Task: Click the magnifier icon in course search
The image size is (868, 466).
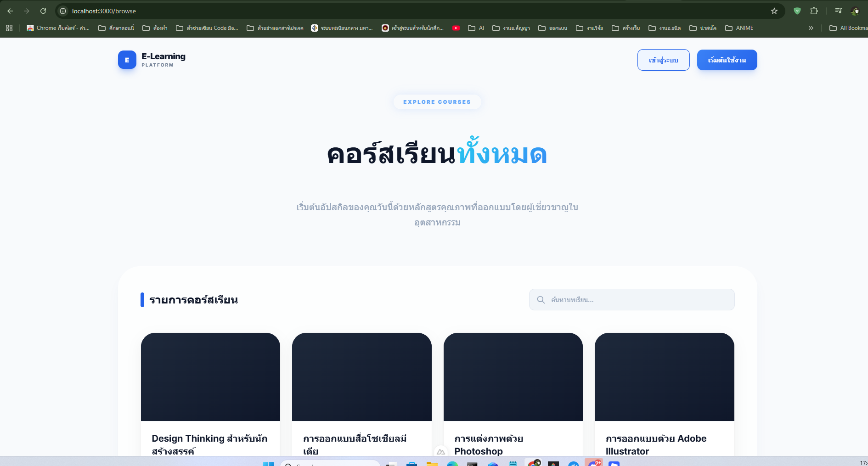Action: [x=541, y=300]
